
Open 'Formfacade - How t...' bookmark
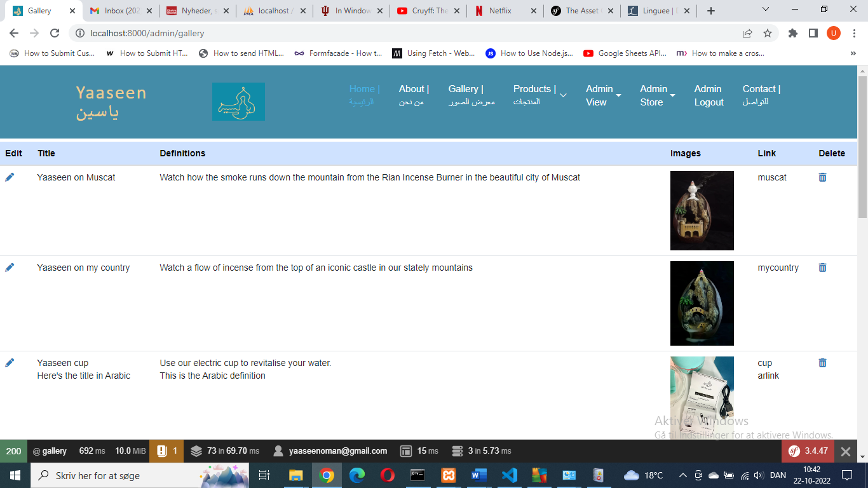(339, 53)
